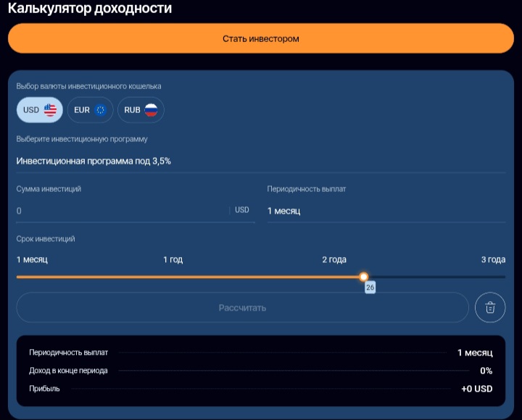This screenshot has height=420, width=522.
Task: Click the trash icon to clear calculator
Action: coord(490,308)
